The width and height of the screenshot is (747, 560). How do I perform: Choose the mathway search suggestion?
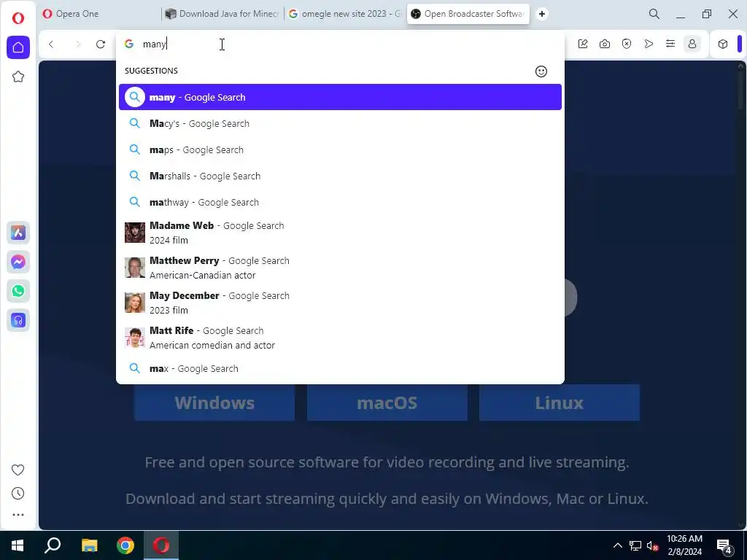tap(340, 202)
